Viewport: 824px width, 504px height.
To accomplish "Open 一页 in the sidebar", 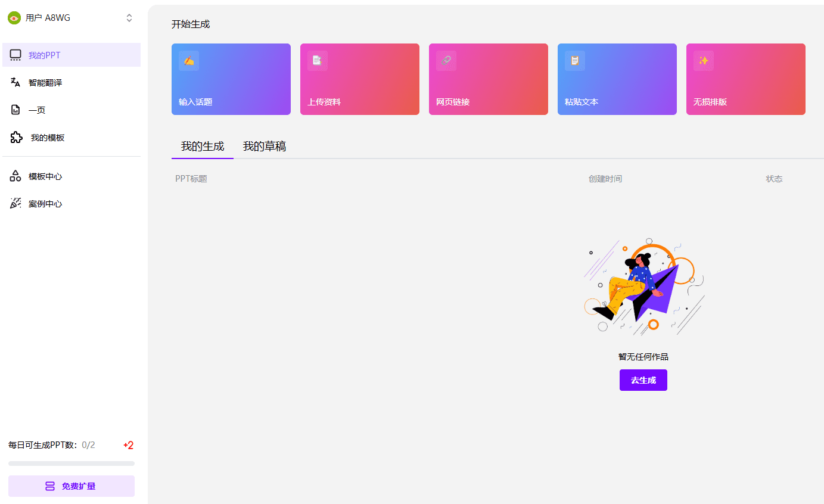I will (71, 110).
